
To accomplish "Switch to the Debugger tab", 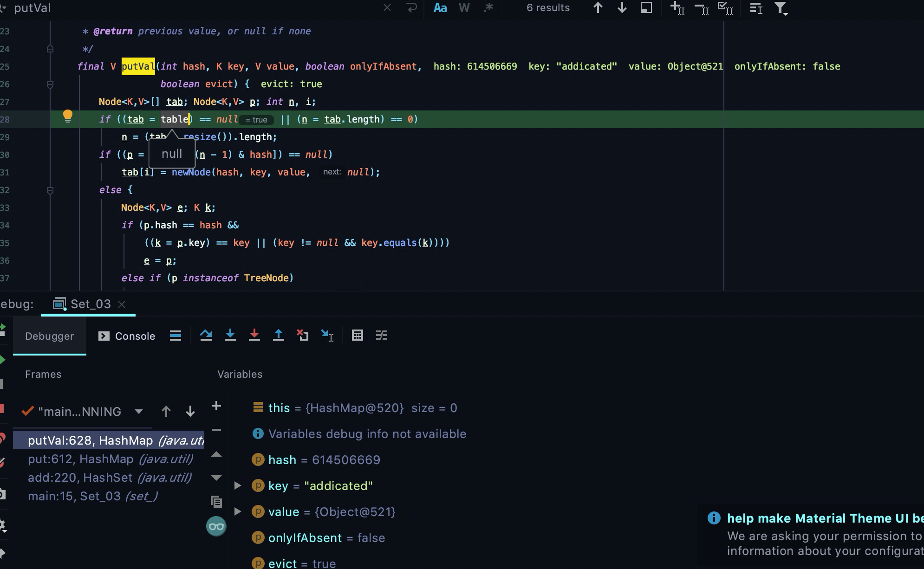I will [x=50, y=336].
